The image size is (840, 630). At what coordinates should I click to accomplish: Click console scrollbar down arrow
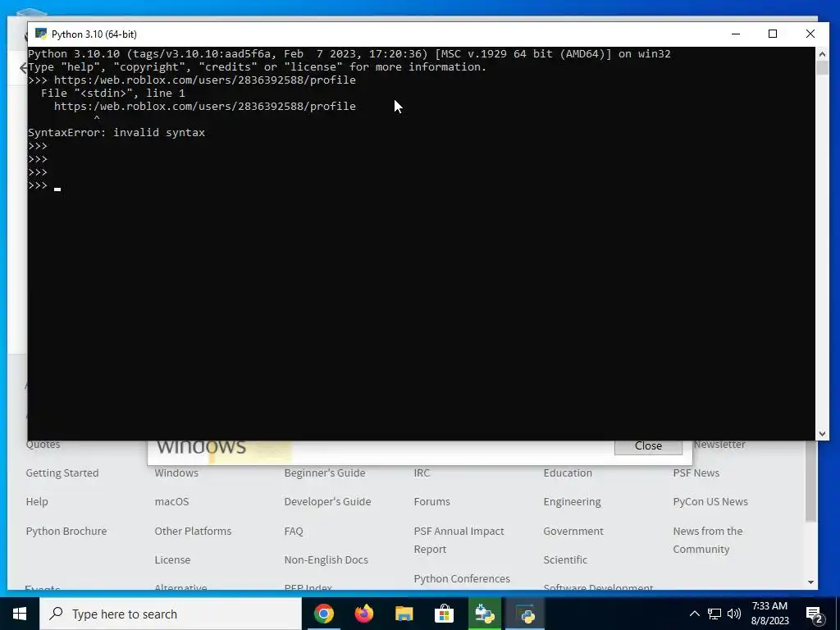pos(822,434)
